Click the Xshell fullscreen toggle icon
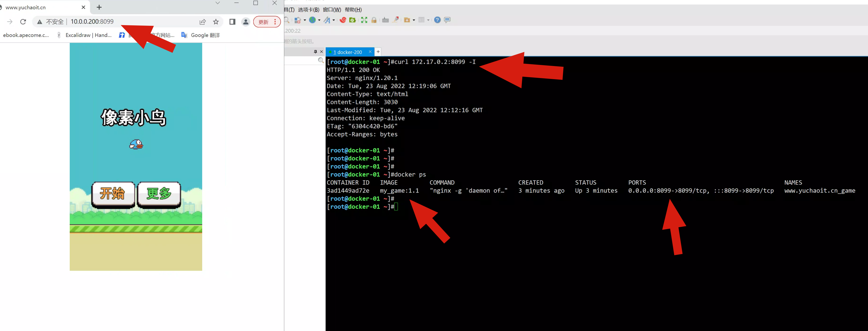Viewport: 868px width, 331px height. [x=364, y=20]
